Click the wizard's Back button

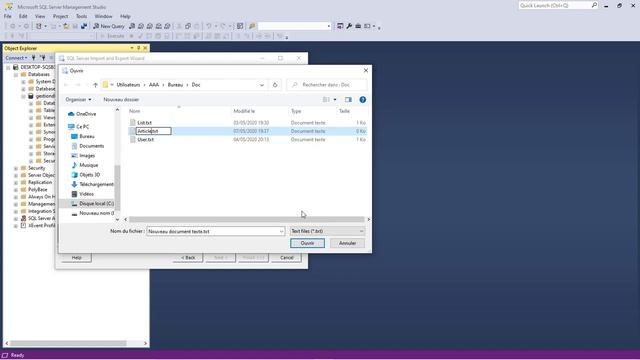(188, 258)
